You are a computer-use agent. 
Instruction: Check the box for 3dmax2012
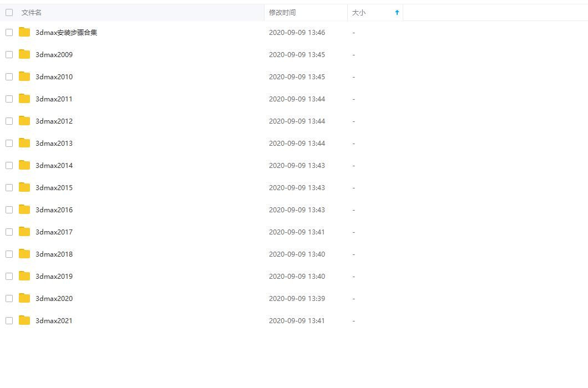[9, 121]
